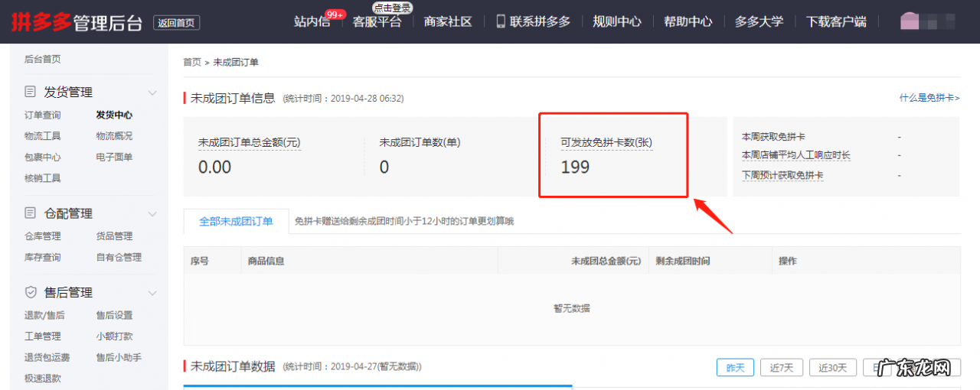Click the user avatar in the header
Screen dimensions: 980x390
910,21
